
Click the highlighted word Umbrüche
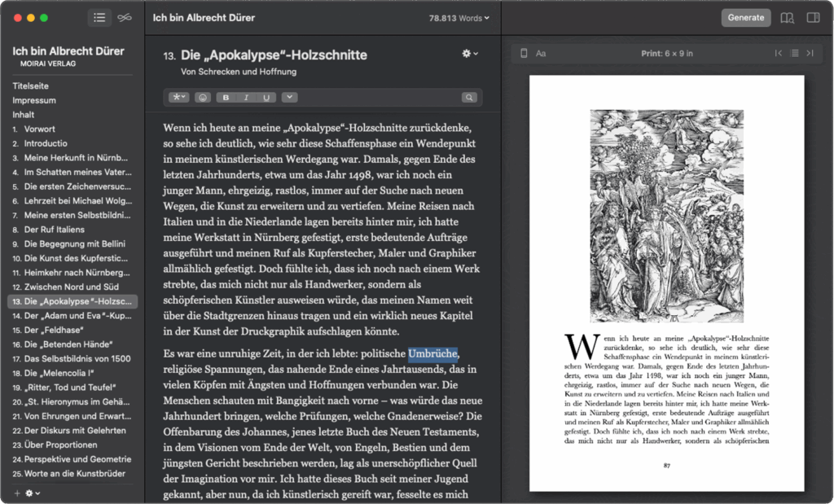pyautogui.click(x=432, y=353)
